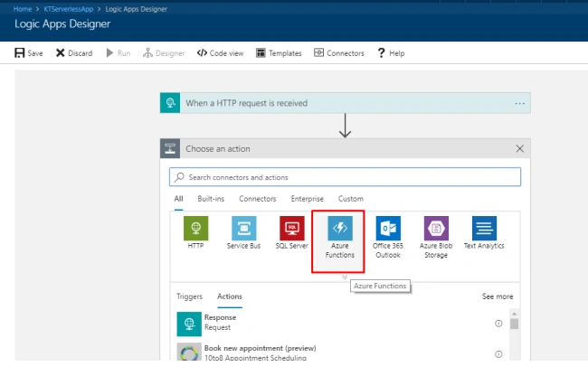Choose the Azure Functions connector icon
The image size is (588, 376).
340,228
